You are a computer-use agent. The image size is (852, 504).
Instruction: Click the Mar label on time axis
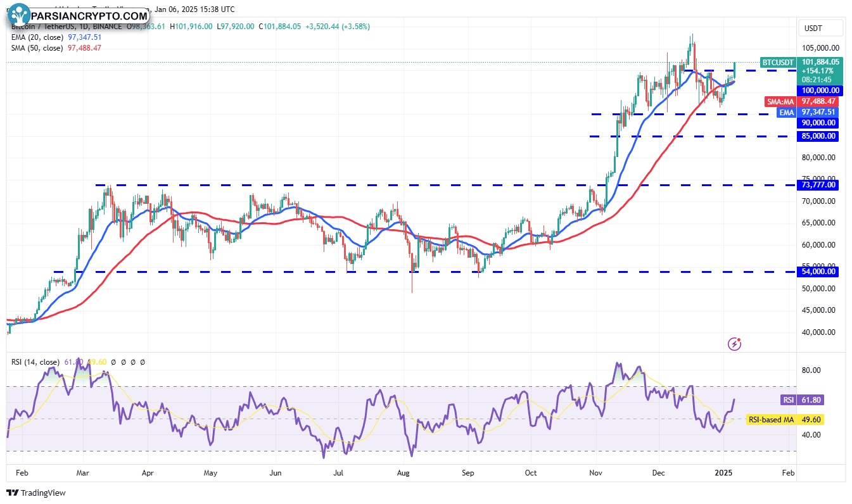point(83,473)
